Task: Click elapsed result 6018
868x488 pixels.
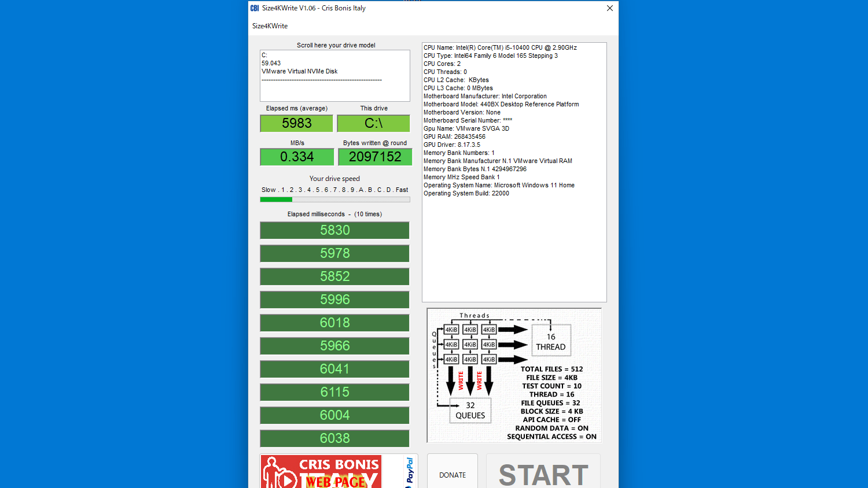Action: pos(334,323)
